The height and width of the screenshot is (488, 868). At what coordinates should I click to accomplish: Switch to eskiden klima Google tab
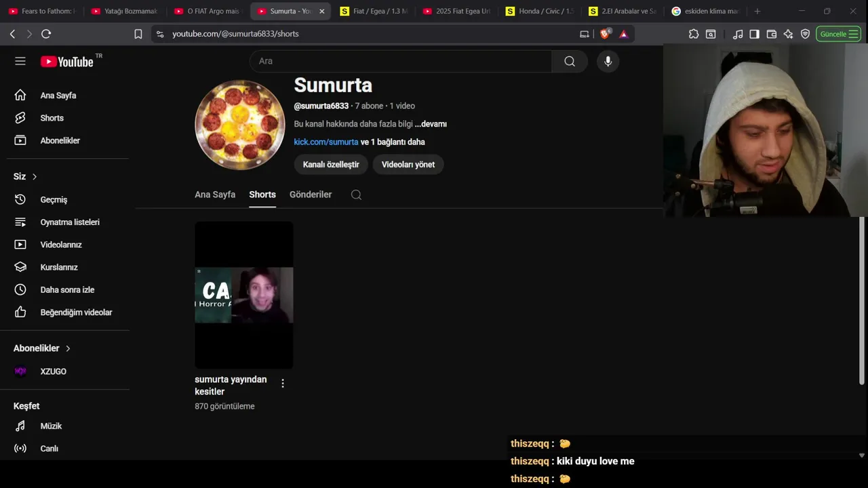coord(705,12)
